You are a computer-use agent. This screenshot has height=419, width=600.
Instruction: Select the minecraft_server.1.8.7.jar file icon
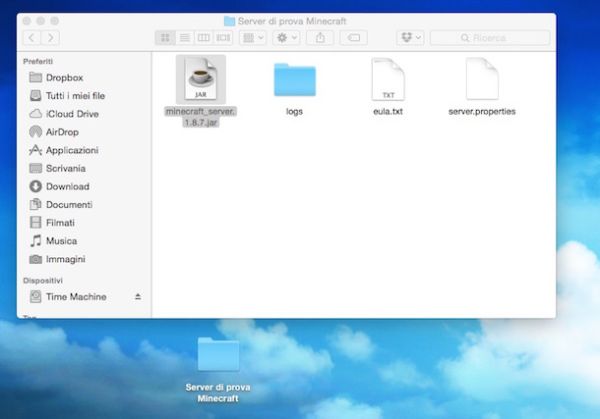point(201,79)
